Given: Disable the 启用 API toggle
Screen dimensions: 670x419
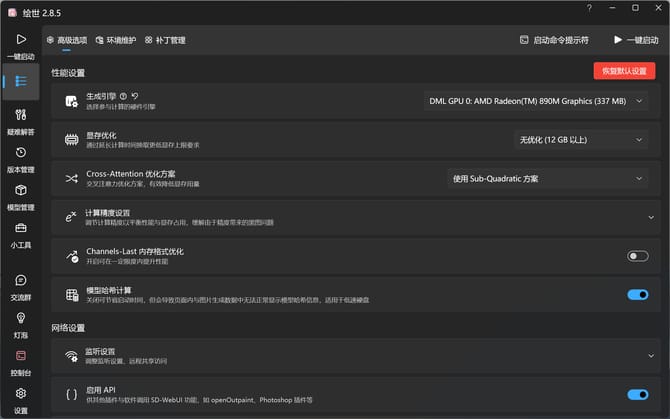Looking at the screenshot, I should click(x=637, y=394).
